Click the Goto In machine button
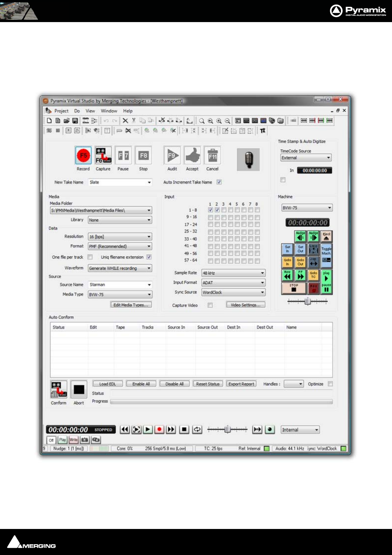This screenshot has width=392, height=555. point(288,262)
